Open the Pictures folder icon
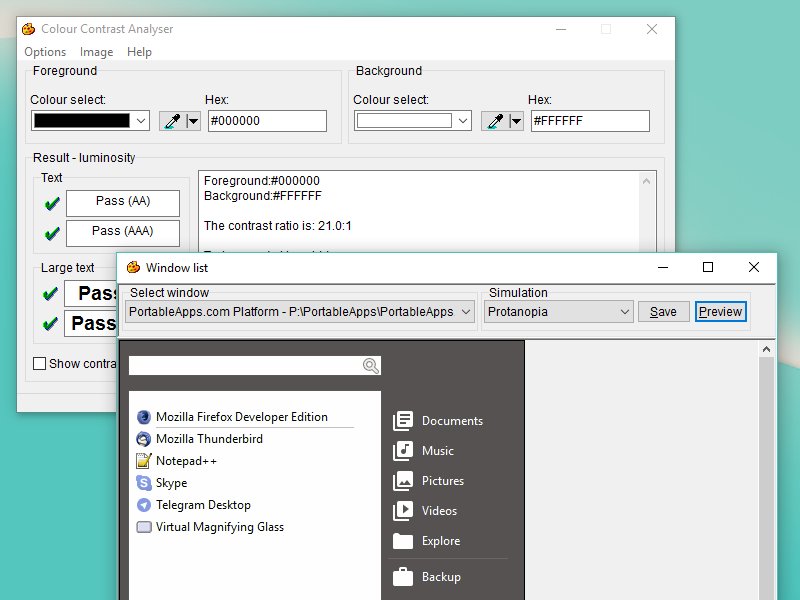Viewport: 800px width, 600px height. (403, 481)
